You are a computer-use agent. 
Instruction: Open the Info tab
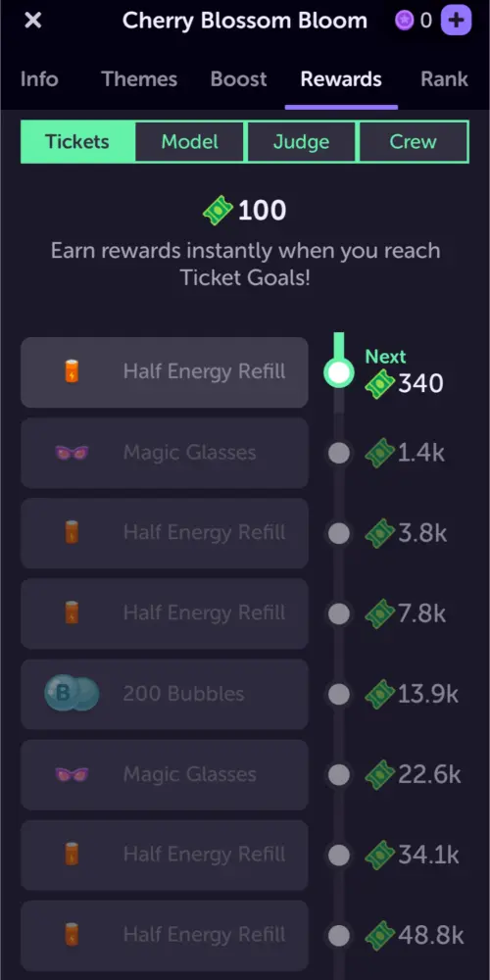click(39, 79)
